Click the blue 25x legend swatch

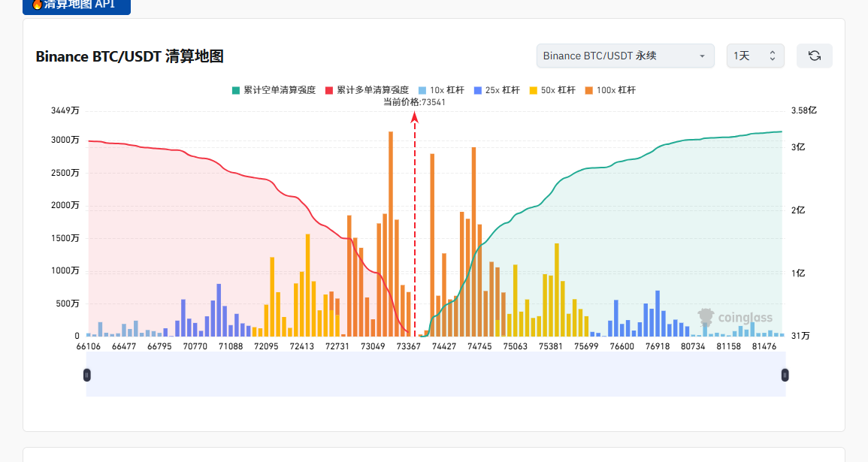(x=478, y=90)
